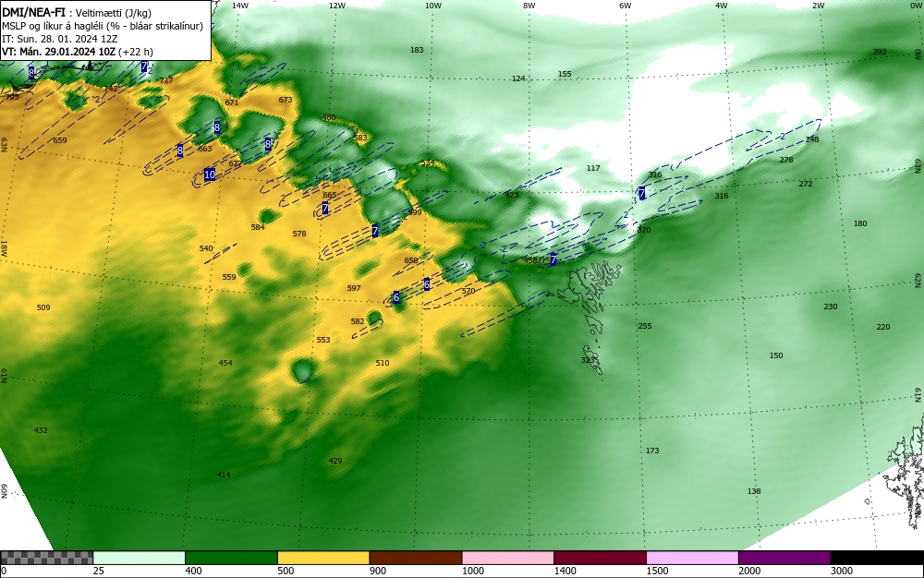The height and width of the screenshot is (578, 924).
Task: Click the '4W' longitude label
Action: [x=722, y=6]
